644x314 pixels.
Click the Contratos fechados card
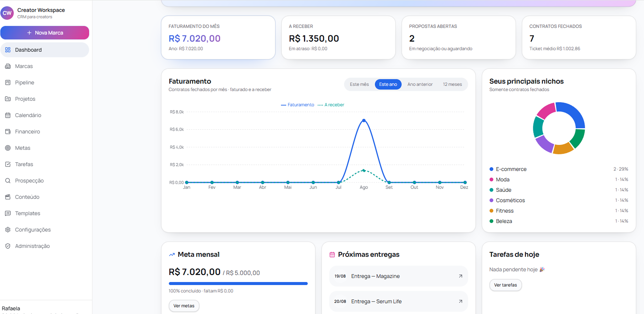(579, 38)
